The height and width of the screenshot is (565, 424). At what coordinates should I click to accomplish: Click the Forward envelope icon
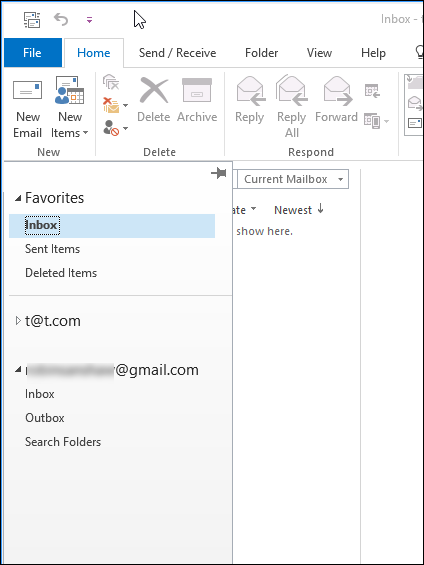(x=337, y=91)
